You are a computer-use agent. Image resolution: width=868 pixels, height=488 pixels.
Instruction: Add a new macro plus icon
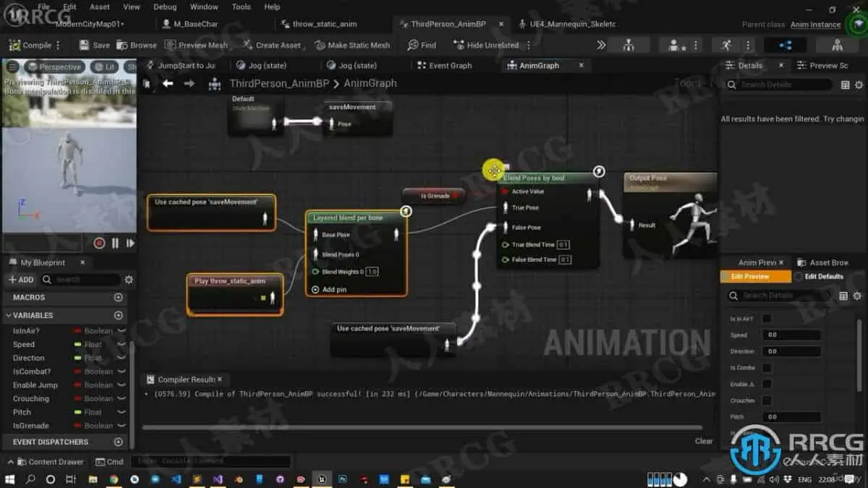click(119, 297)
